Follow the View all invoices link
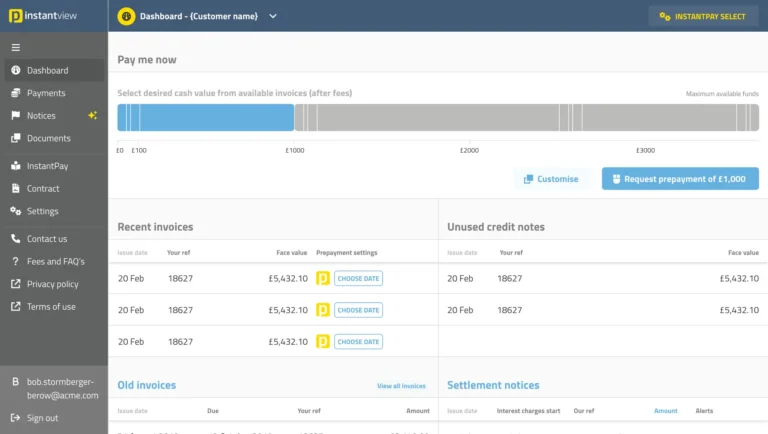 (x=401, y=386)
